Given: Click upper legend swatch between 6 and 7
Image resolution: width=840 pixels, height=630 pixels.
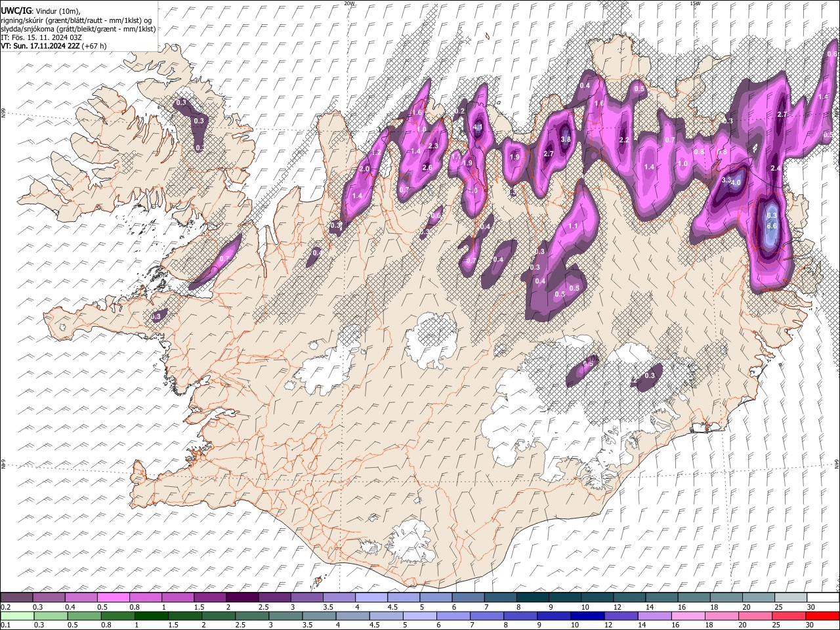Looking at the screenshot, I should 468,597.
